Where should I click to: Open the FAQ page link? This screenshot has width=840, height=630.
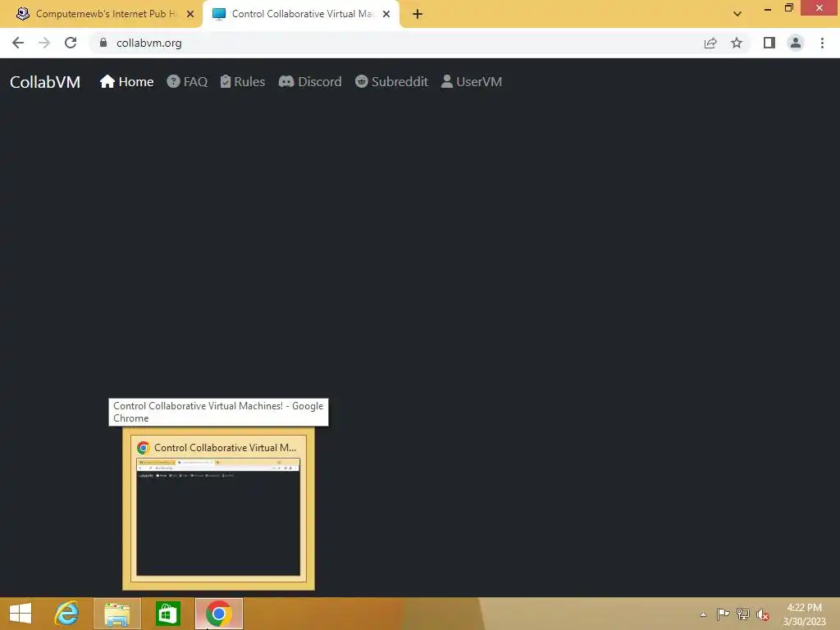(x=187, y=81)
